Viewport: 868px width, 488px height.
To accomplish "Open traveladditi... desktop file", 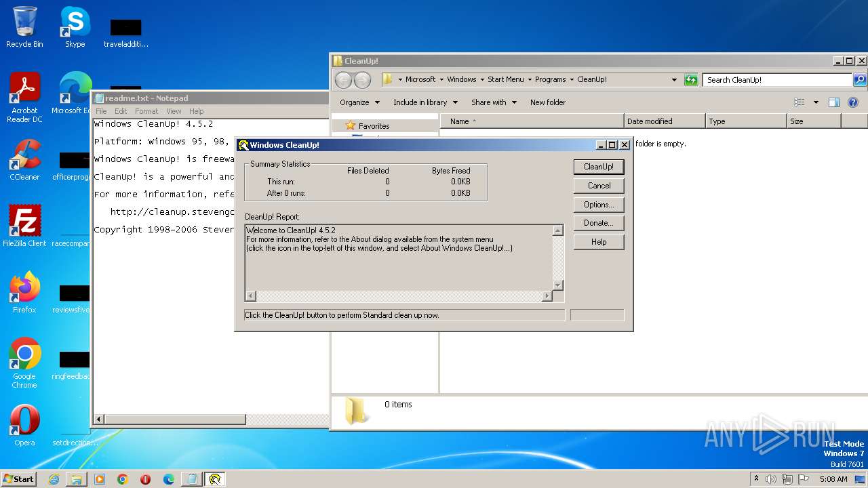I will pos(126,32).
